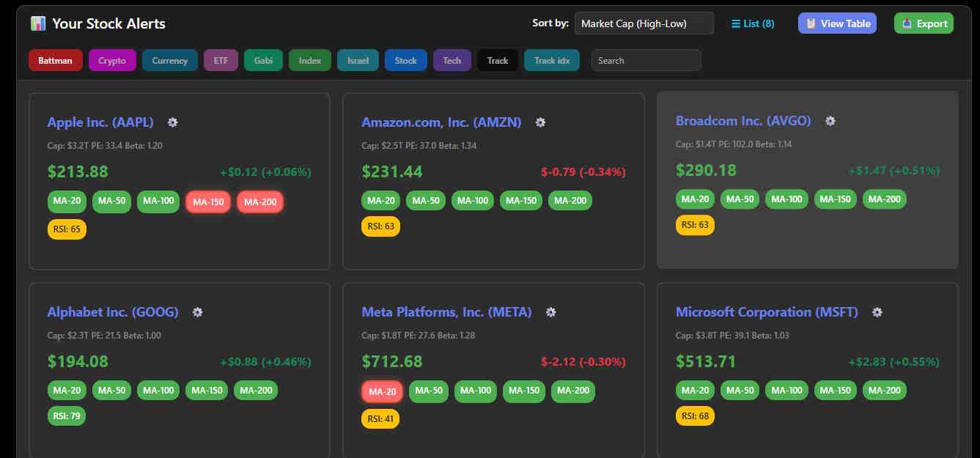Click MA-200 badge on Microsoft card
The height and width of the screenshot is (458, 980).
pyautogui.click(x=884, y=391)
